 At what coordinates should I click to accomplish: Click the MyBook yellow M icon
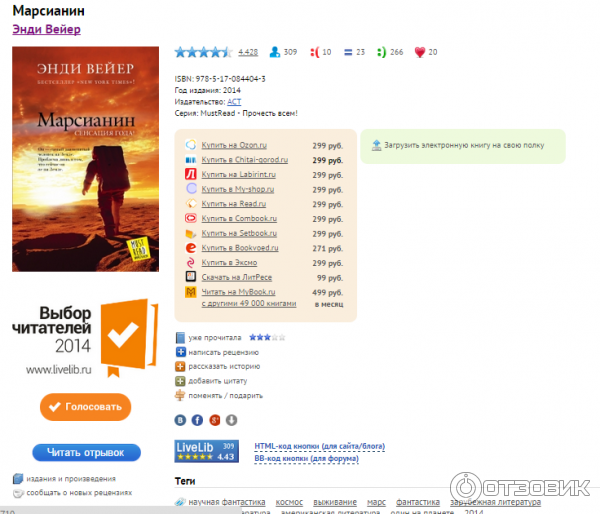(x=191, y=292)
